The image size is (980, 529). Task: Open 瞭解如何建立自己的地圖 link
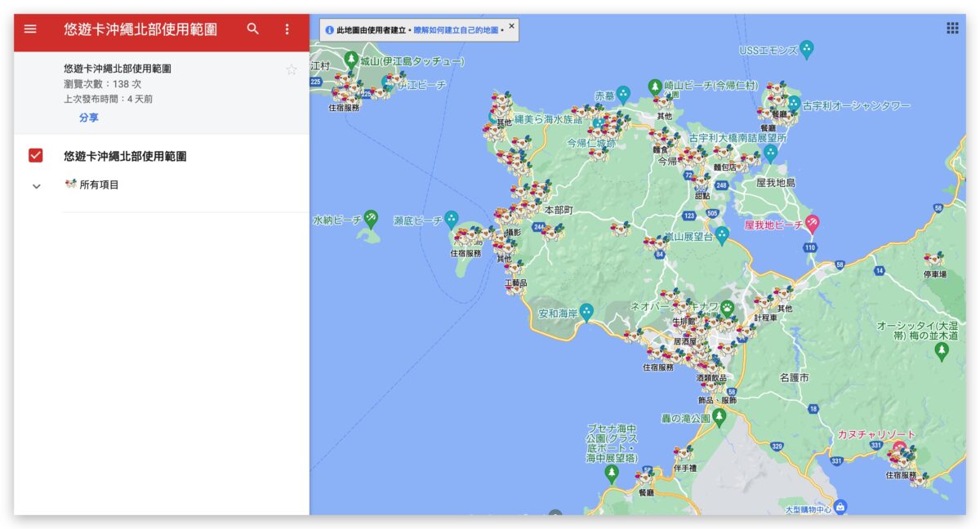coord(456,30)
